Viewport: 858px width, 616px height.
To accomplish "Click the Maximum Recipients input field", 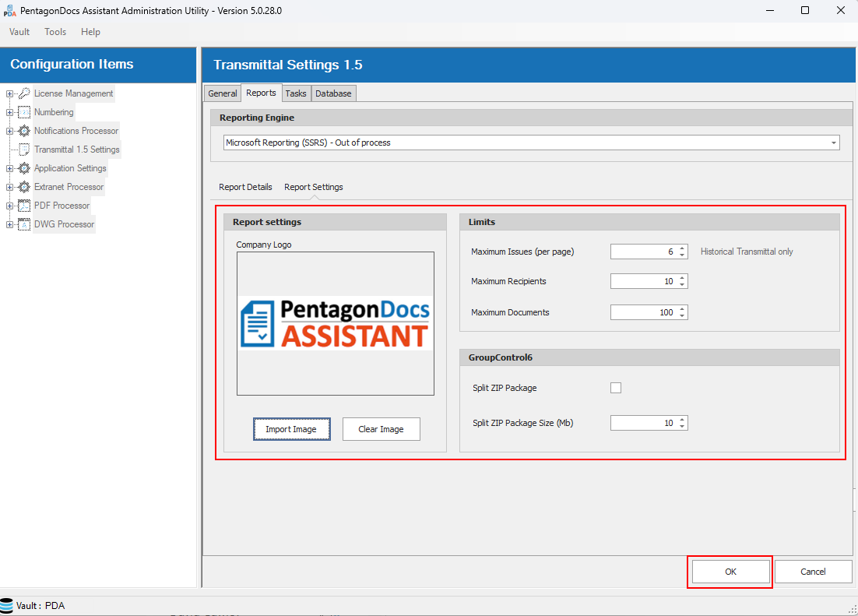I will 643,281.
